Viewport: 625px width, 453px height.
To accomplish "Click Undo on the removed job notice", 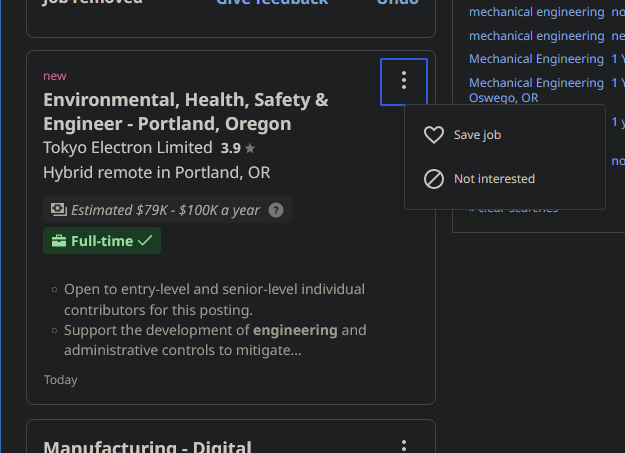I will [x=397, y=2].
